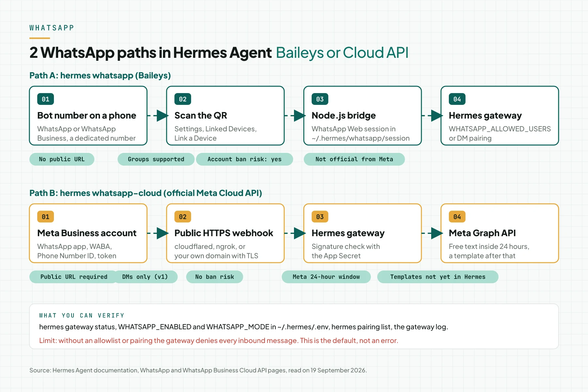Click 'Settings, Linked Devices, Link a Device' description

[216, 134]
